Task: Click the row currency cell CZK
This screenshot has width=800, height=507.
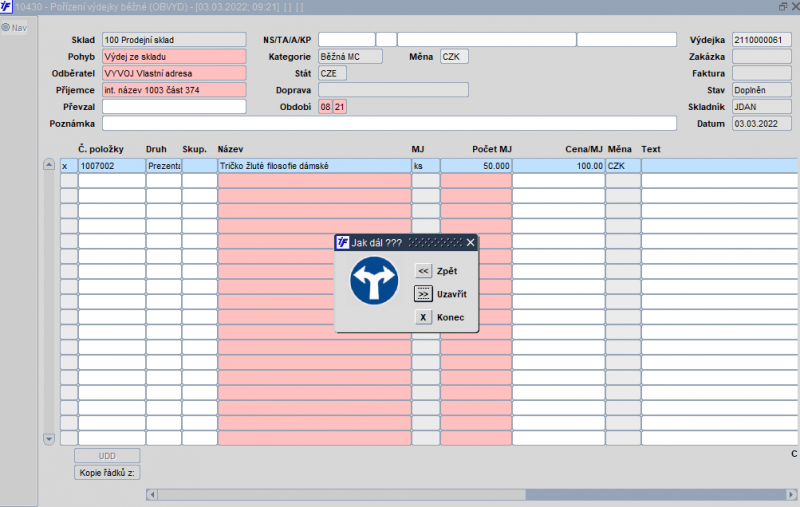Action: pos(623,166)
